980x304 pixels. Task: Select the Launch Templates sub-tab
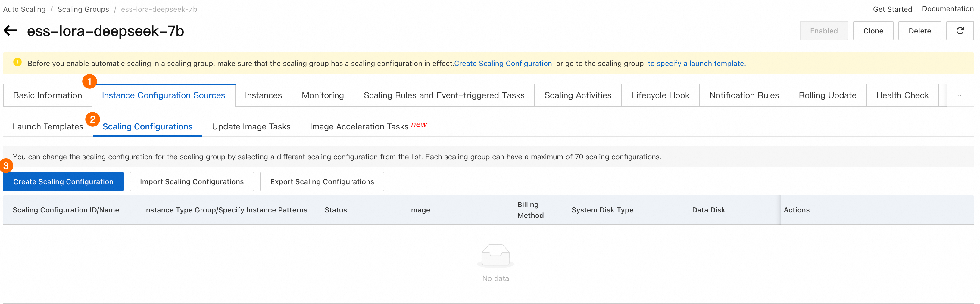[48, 126]
